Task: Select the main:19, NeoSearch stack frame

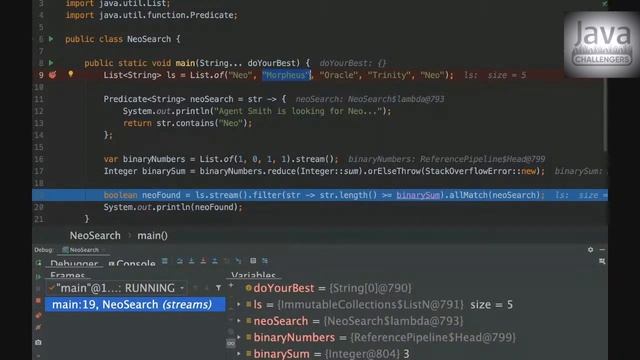Action: (135, 304)
